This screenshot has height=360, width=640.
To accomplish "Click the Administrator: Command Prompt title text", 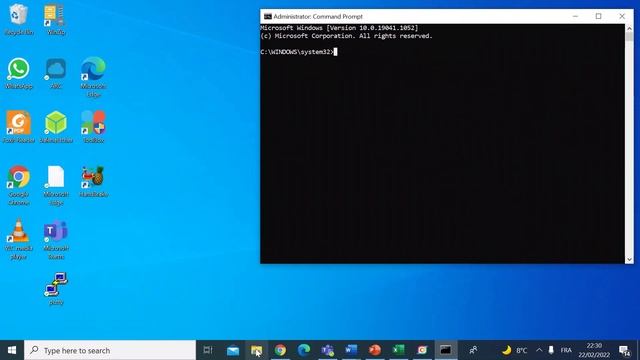I will coord(318,16).
